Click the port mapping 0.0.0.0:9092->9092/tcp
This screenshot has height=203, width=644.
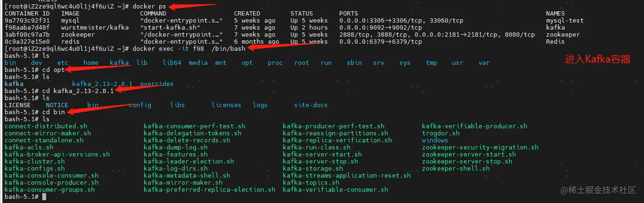click(380, 27)
